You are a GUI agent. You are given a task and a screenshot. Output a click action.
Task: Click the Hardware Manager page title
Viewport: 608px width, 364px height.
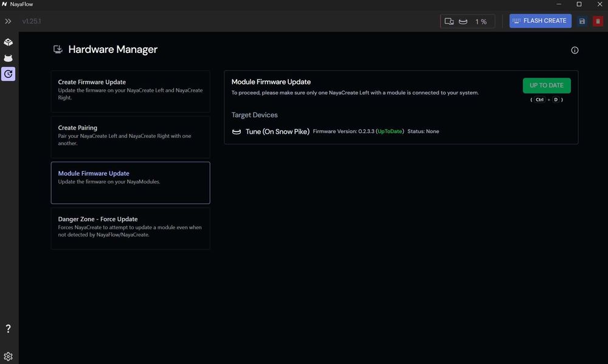(113, 50)
